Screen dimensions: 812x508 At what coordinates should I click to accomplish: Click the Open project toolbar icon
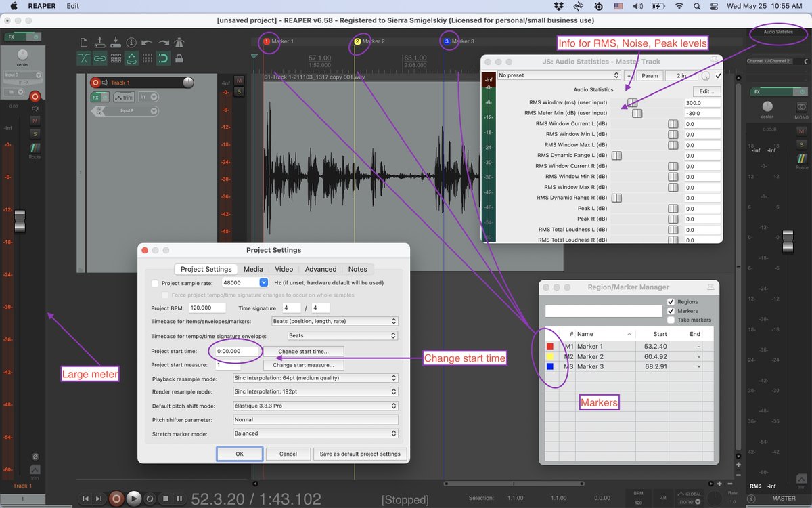click(x=99, y=42)
